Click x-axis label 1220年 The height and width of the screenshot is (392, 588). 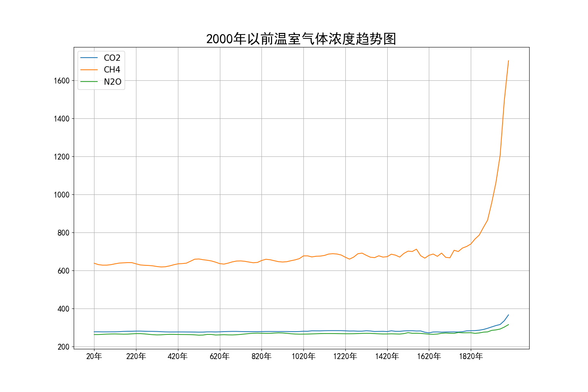tap(345, 356)
